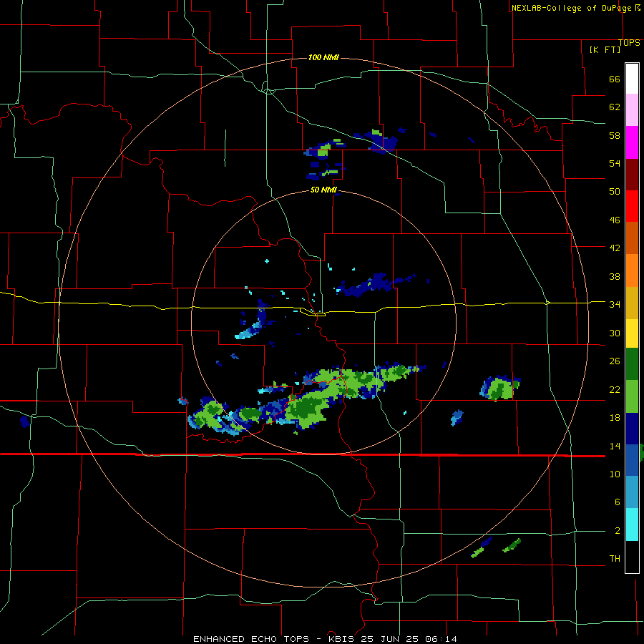Click the 30 legend value
The width and height of the screenshot is (644, 644).
[615, 333]
